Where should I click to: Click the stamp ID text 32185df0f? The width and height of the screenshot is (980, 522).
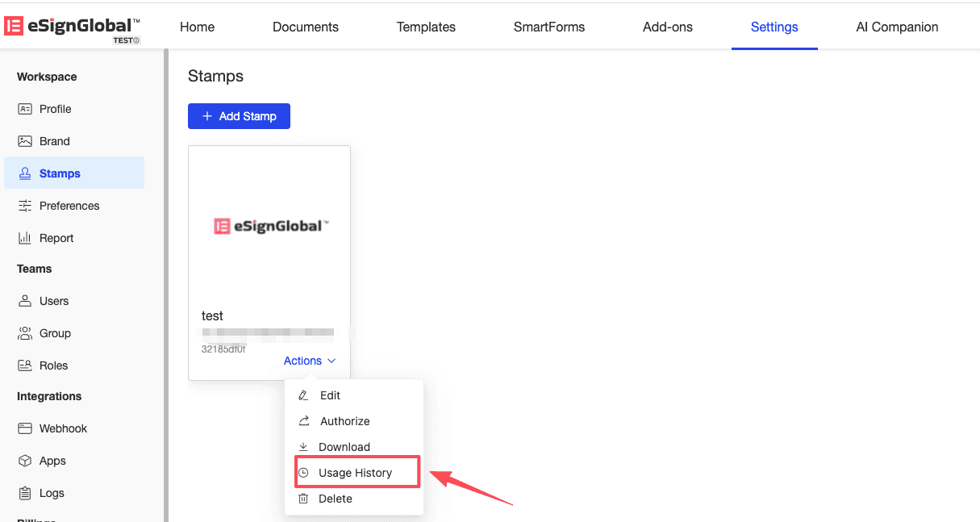click(x=223, y=349)
